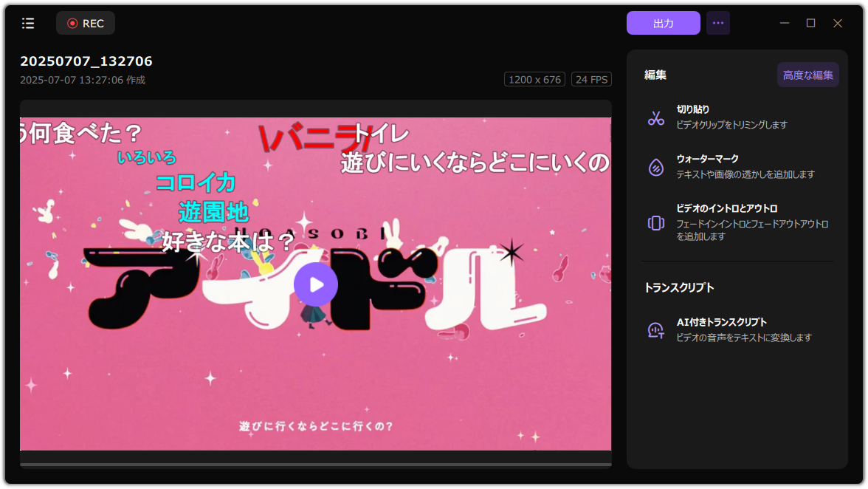This screenshot has width=868, height=489.
Task: Click the 24 FPS label
Action: tap(590, 79)
